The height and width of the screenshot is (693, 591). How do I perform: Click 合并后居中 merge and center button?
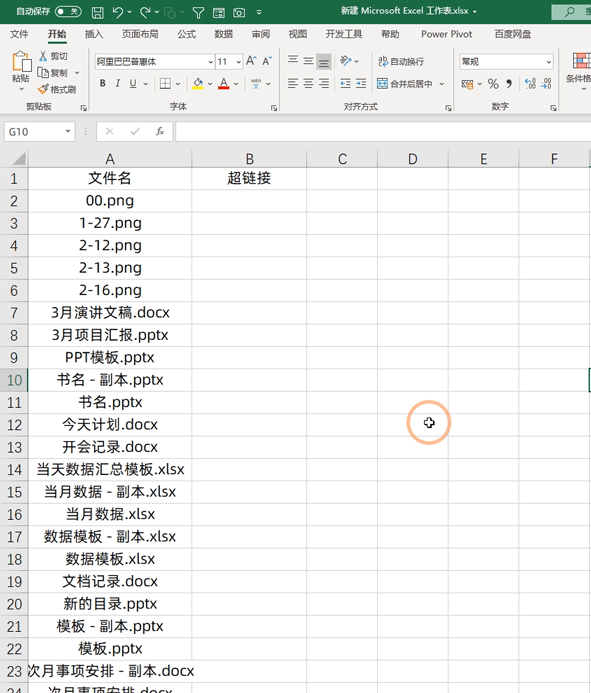coord(405,84)
